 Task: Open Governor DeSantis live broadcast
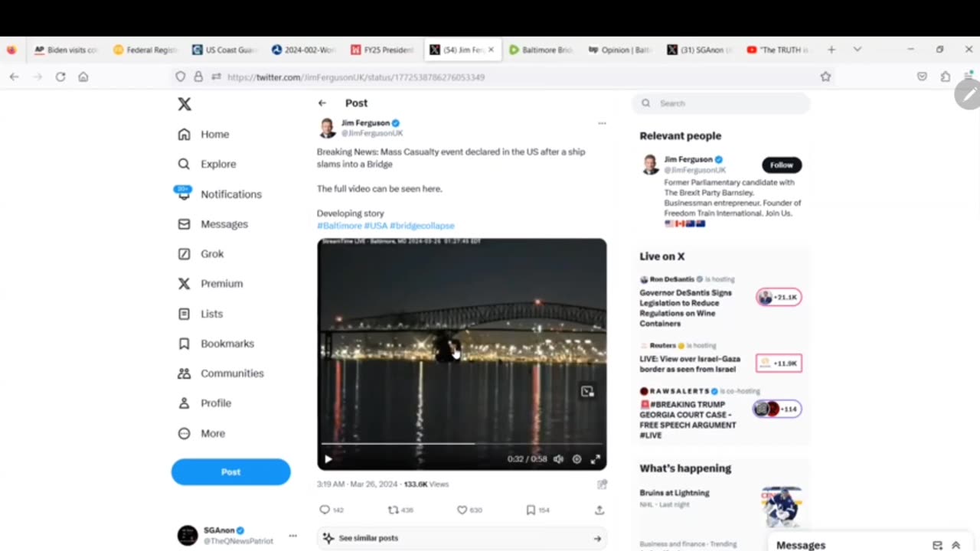click(x=720, y=302)
